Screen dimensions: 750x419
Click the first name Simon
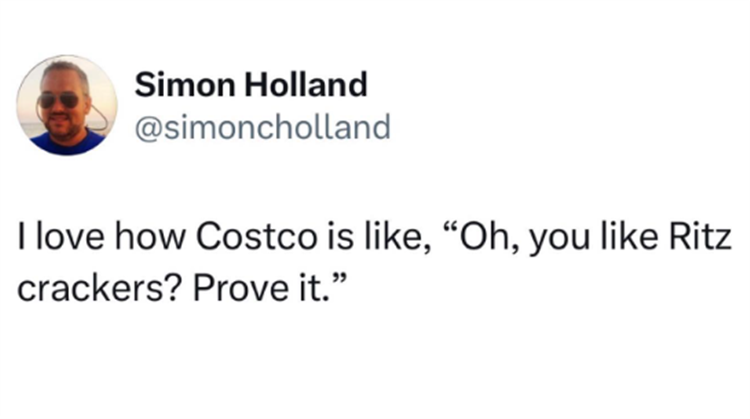(x=185, y=84)
